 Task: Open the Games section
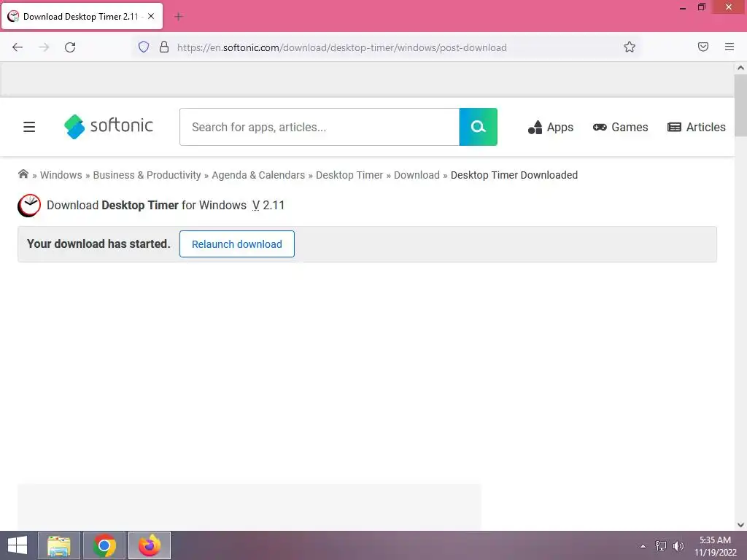pyautogui.click(x=620, y=127)
